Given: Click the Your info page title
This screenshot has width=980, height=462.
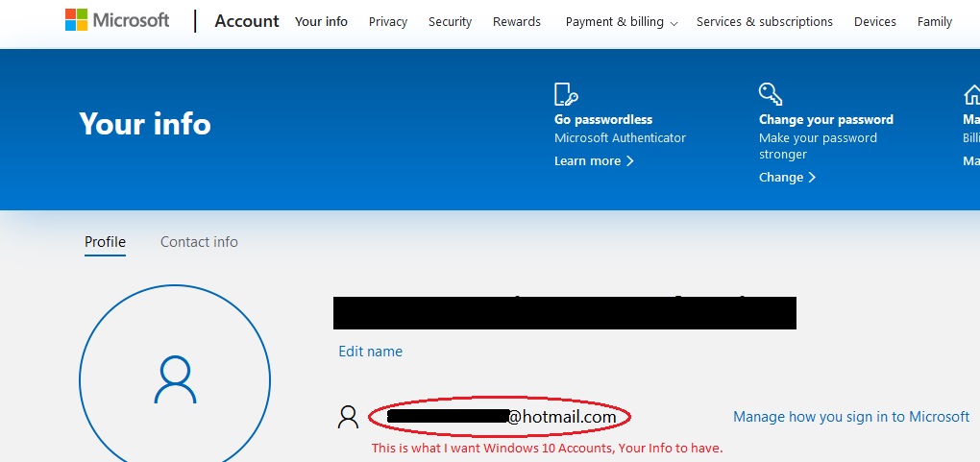Looking at the screenshot, I should (145, 124).
